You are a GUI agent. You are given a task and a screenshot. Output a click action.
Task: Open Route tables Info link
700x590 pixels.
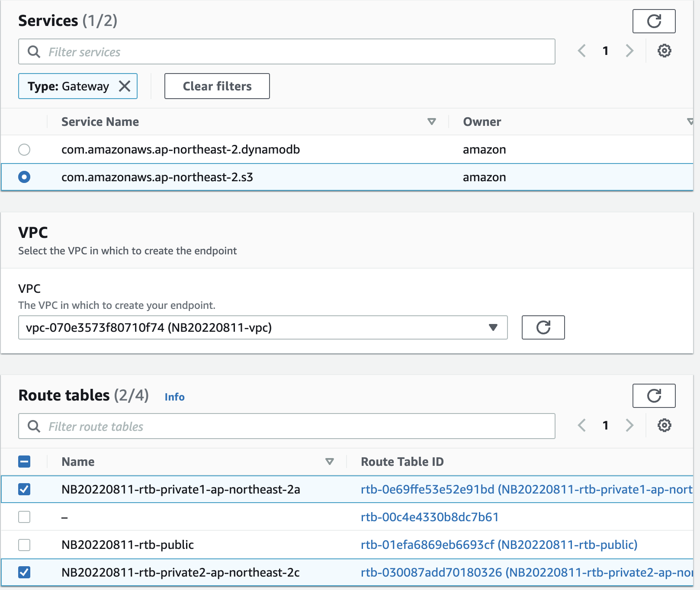click(x=174, y=397)
